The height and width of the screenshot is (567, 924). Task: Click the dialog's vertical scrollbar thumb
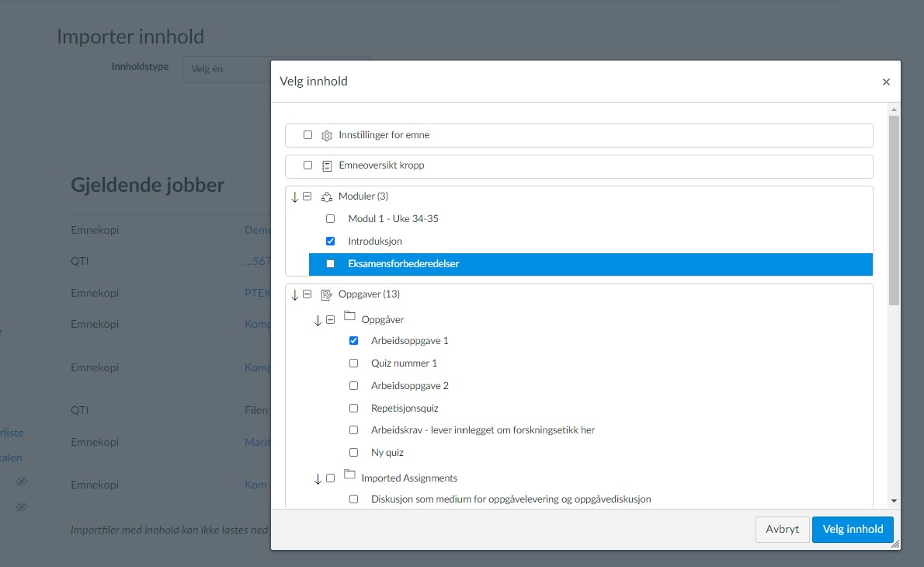[x=894, y=210]
